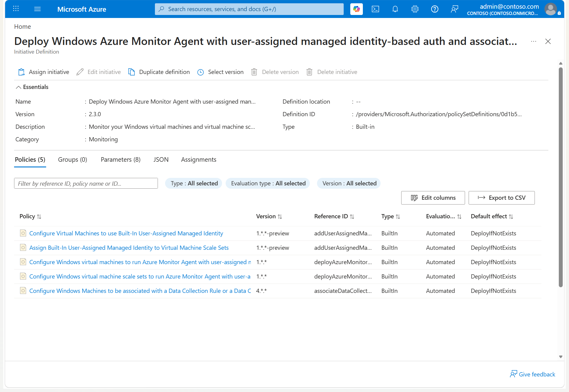Click the Export to CSV button
Screen dimensions: 569x392
coord(502,198)
